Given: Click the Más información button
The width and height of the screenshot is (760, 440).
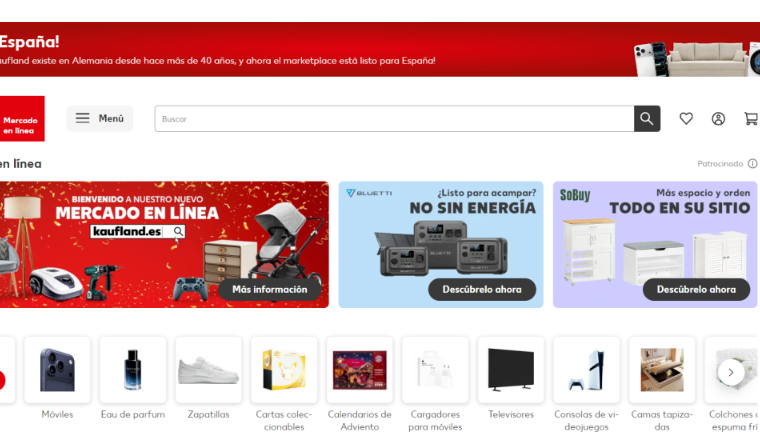Looking at the screenshot, I should pos(269,289).
